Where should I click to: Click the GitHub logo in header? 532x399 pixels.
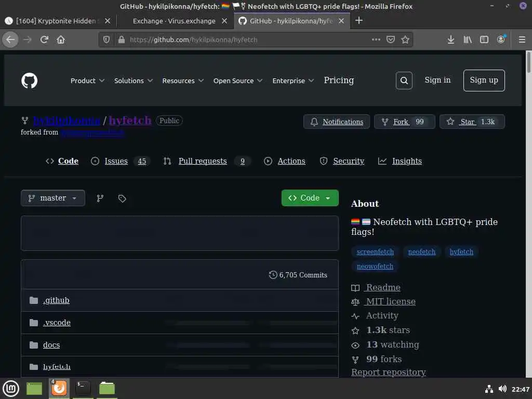click(30, 81)
